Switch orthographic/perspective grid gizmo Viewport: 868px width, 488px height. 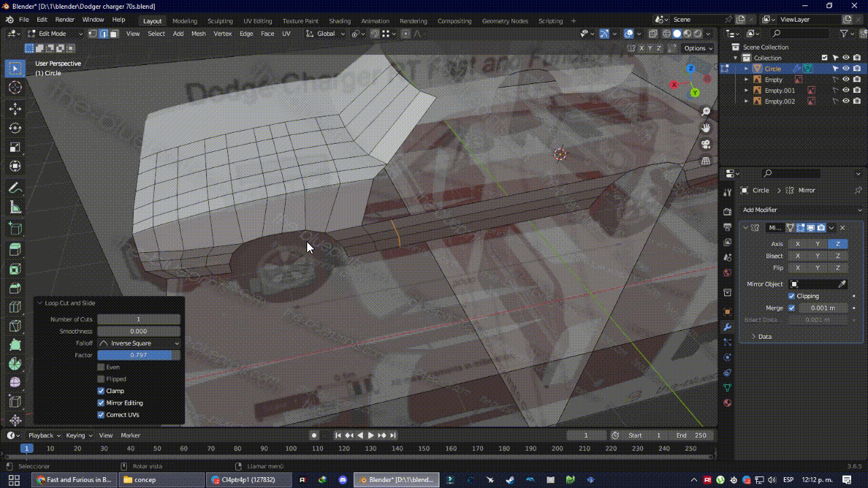(x=706, y=161)
